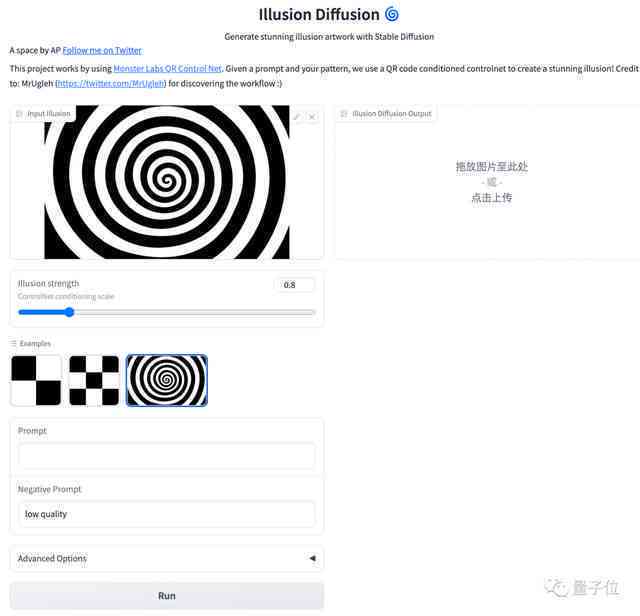This screenshot has width=640, height=616.
Task: Click the edit pencil icon on input image
Action: pyautogui.click(x=297, y=117)
